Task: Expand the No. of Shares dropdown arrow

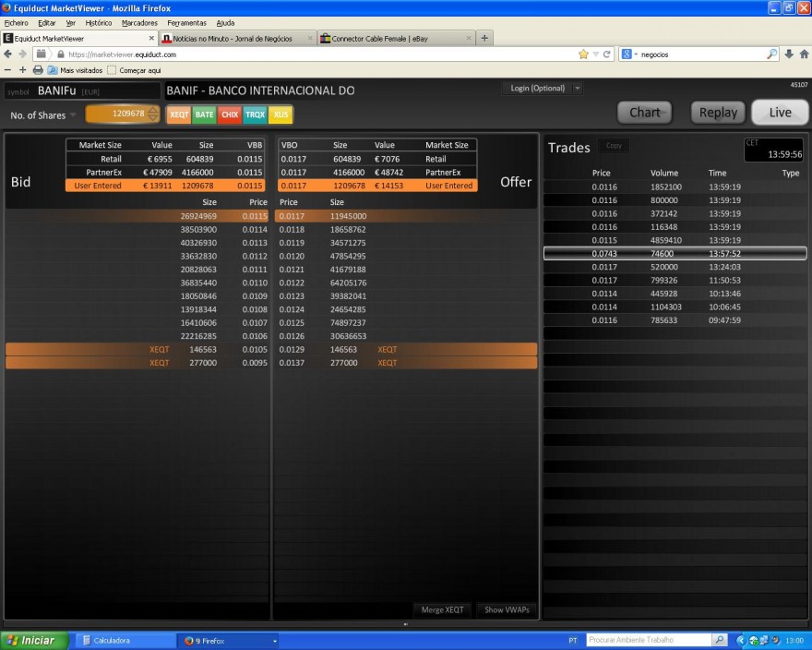Action: tap(73, 115)
